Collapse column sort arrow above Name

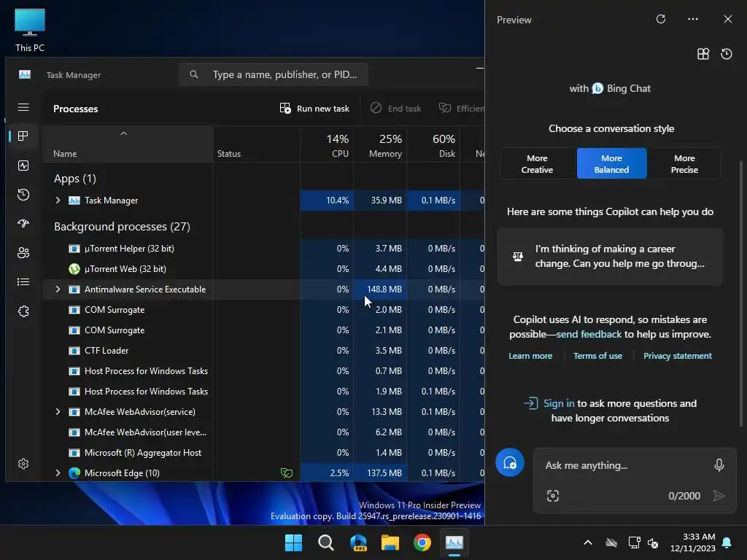pos(123,134)
